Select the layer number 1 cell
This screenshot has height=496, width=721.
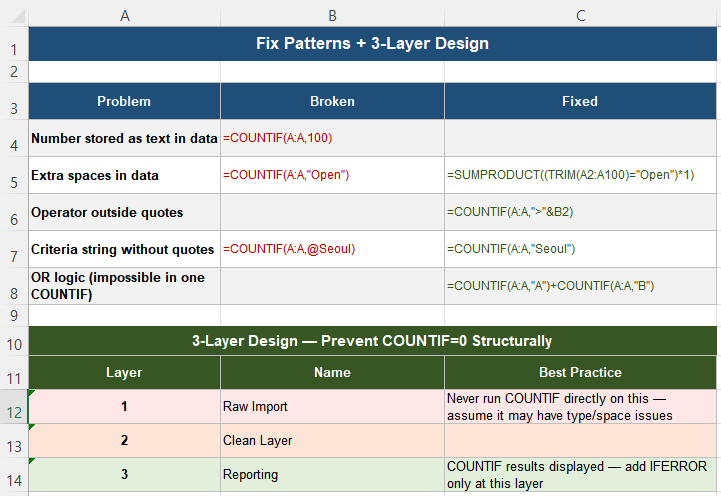125,406
